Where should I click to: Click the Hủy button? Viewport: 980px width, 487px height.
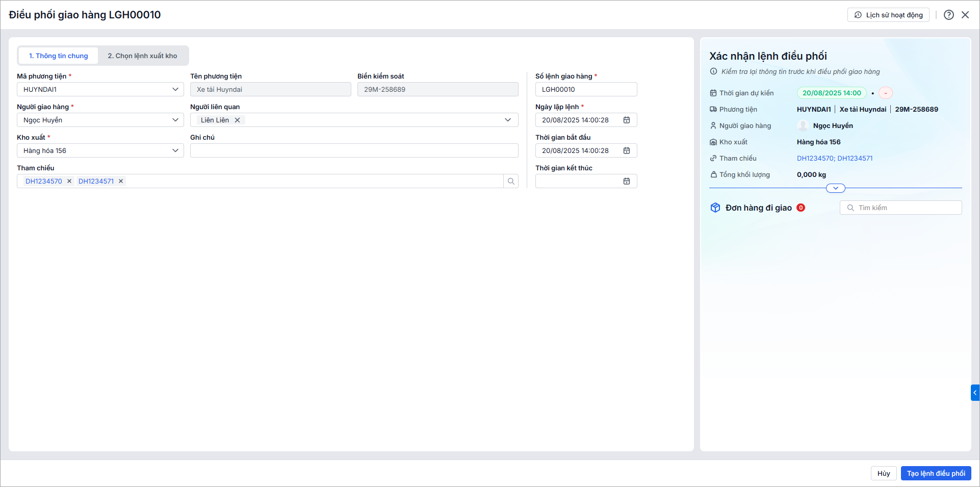coord(884,473)
